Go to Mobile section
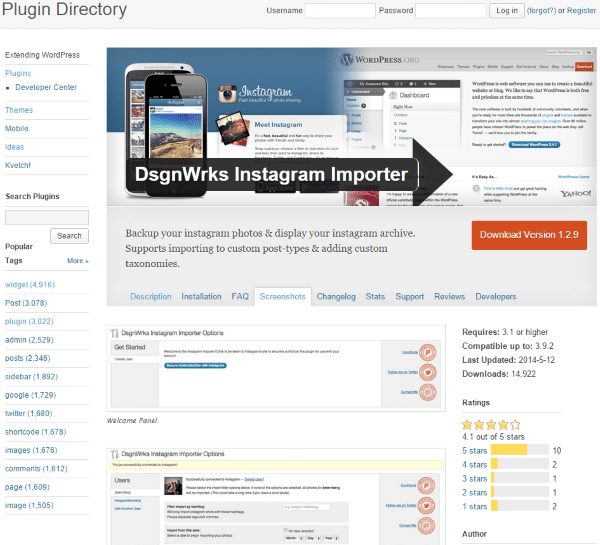Viewport: 600px width, 545px height. [17, 129]
